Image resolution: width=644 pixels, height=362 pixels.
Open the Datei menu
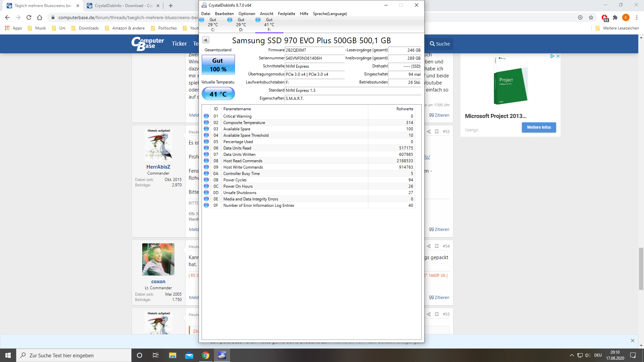(206, 14)
